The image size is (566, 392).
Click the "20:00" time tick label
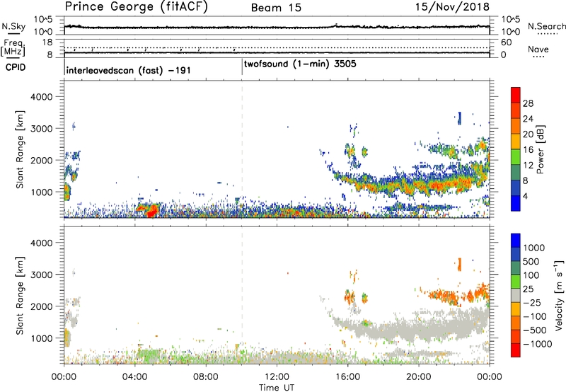tap(419, 377)
